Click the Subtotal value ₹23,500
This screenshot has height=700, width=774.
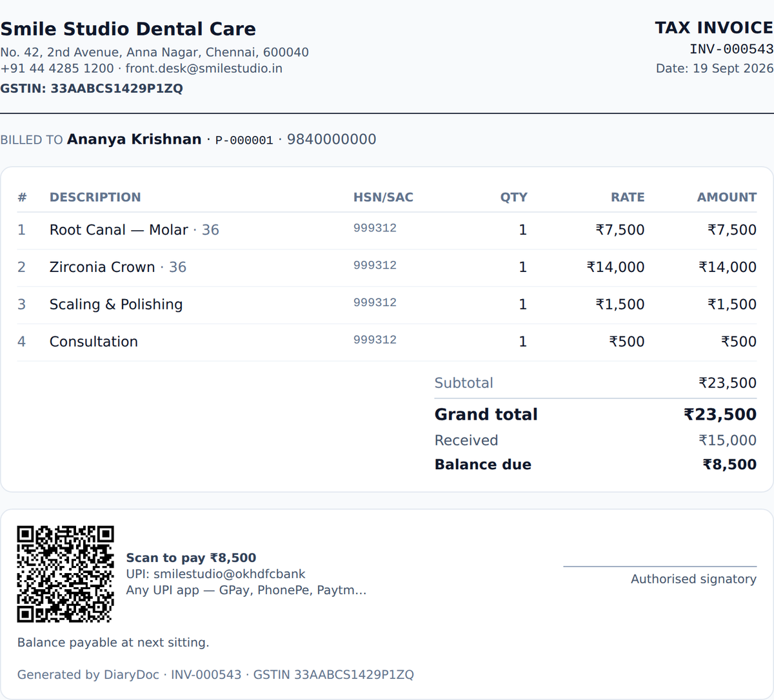(728, 383)
